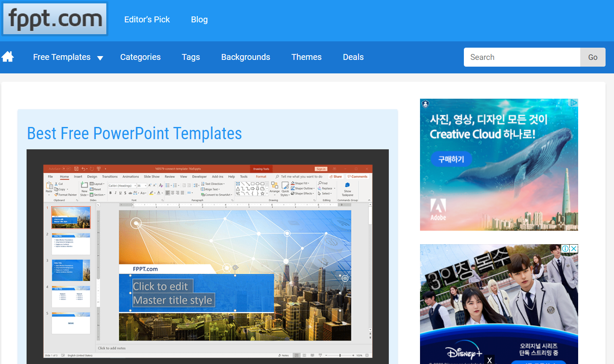The width and height of the screenshot is (614, 364).
Task: Click the Disney+ logo in the ad
Action: [x=463, y=351]
